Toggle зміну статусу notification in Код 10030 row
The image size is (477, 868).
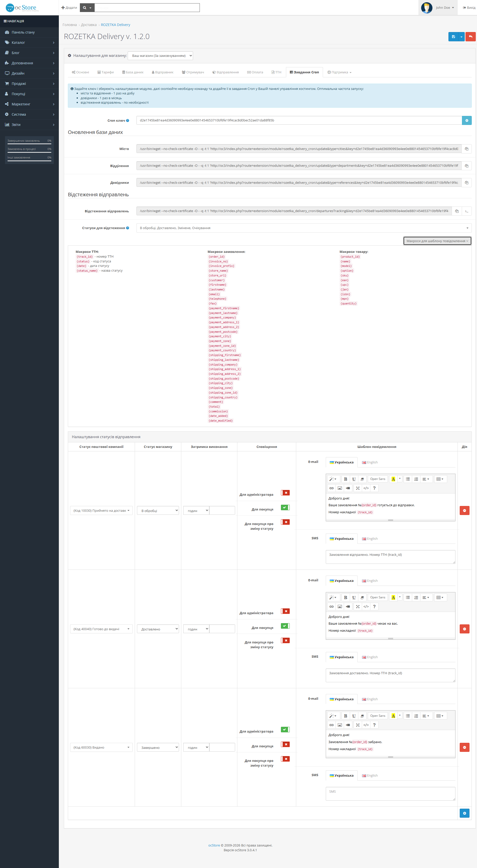[285, 522]
